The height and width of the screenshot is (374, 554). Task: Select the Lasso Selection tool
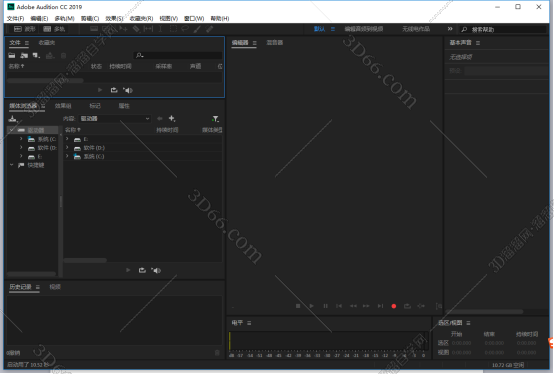185,29
